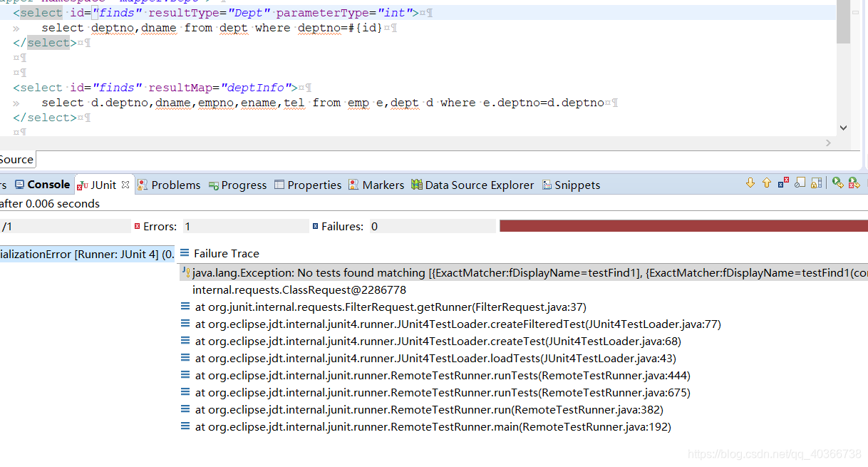
Task: Click the Failures count label
Action: point(342,226)
